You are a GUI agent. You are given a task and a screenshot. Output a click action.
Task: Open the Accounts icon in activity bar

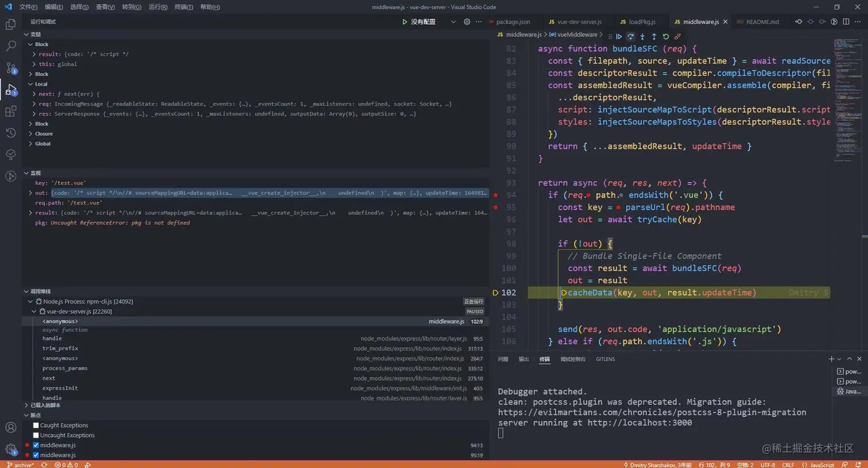coord(10,427)
